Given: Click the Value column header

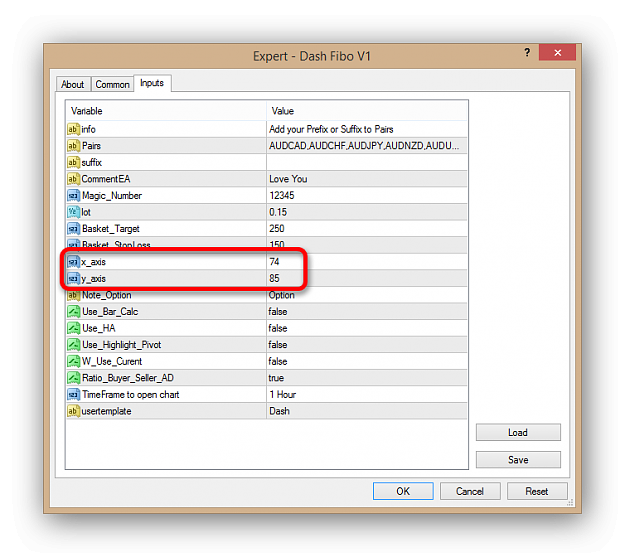Looking at the screenshot, I should coord(367,111).
